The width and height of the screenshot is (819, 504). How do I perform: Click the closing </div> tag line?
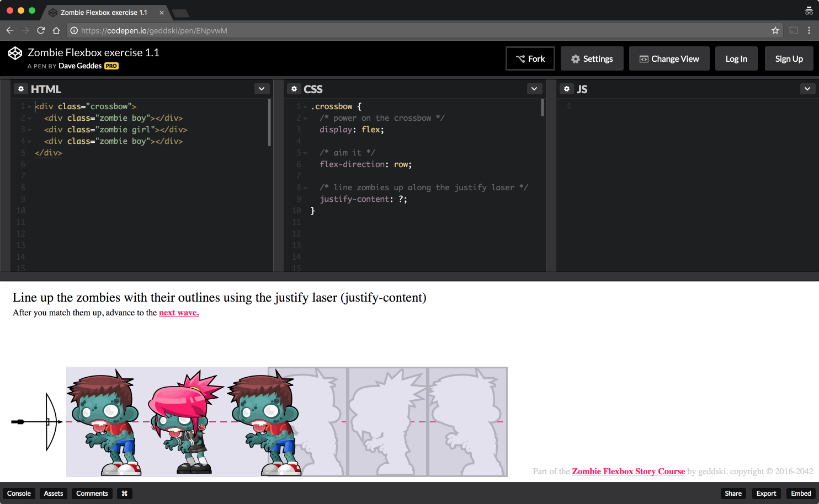[x=49, y=153]
